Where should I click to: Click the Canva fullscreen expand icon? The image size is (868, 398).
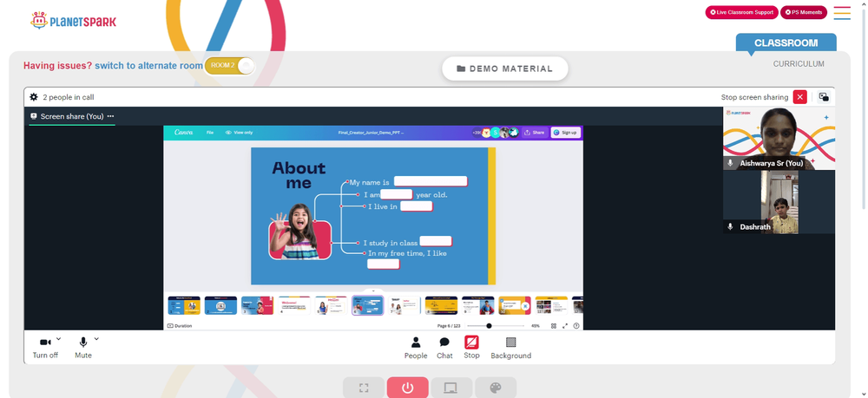point(565,326)
